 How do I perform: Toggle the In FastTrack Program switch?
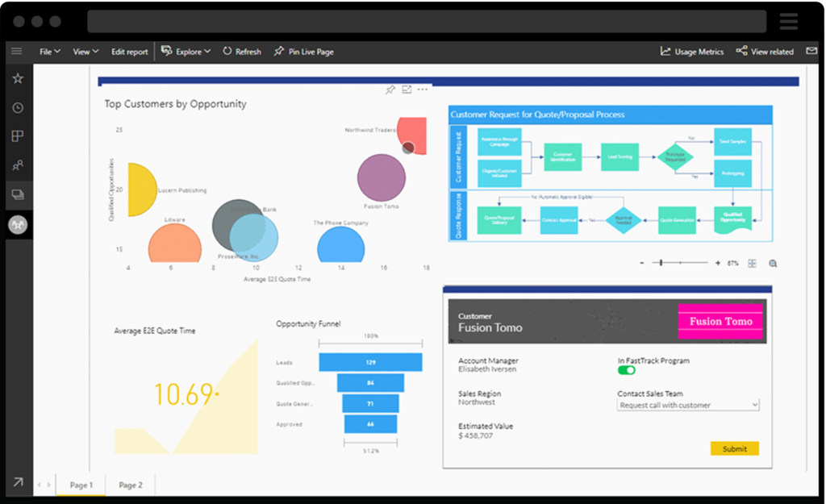pyautogui.click(x=626, y=370)
